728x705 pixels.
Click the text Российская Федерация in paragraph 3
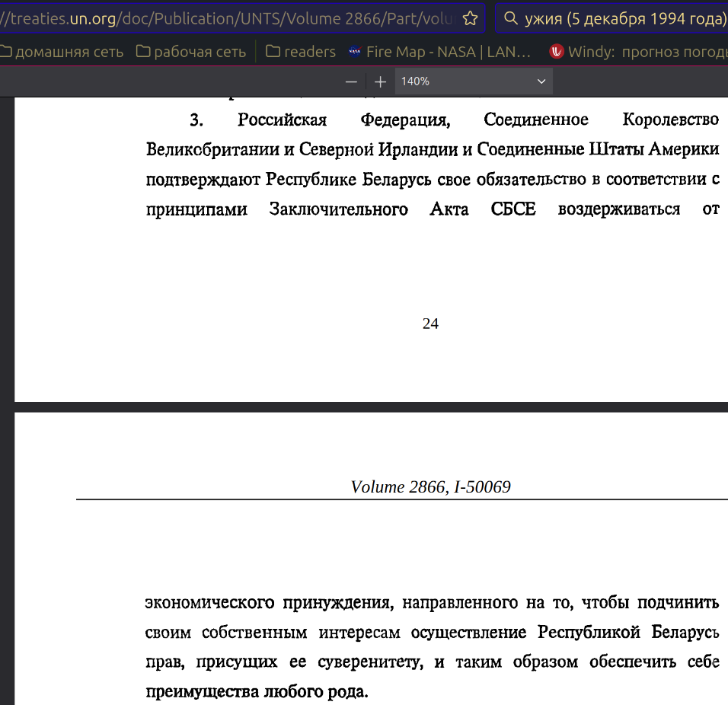(x=344, y=120)
